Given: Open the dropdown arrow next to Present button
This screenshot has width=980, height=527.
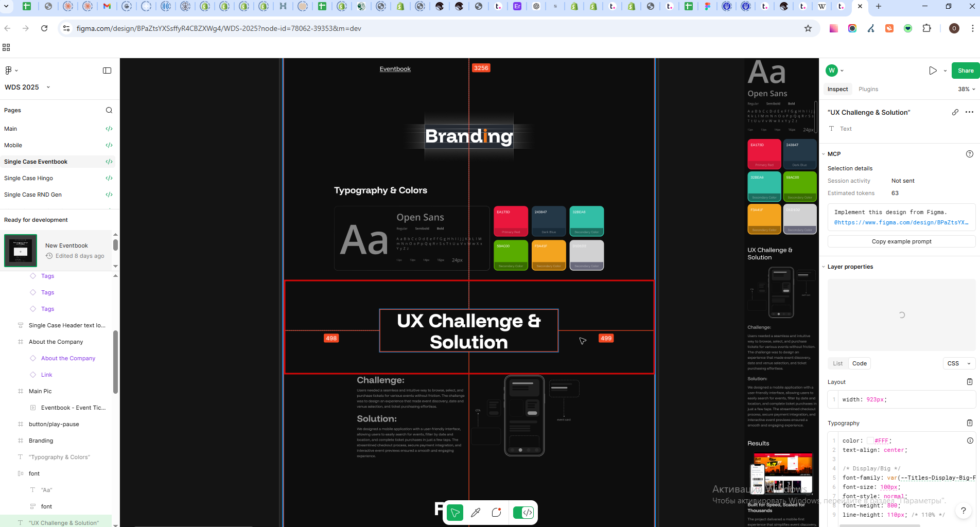Looking at the screenshot, I should coord(945,71).
